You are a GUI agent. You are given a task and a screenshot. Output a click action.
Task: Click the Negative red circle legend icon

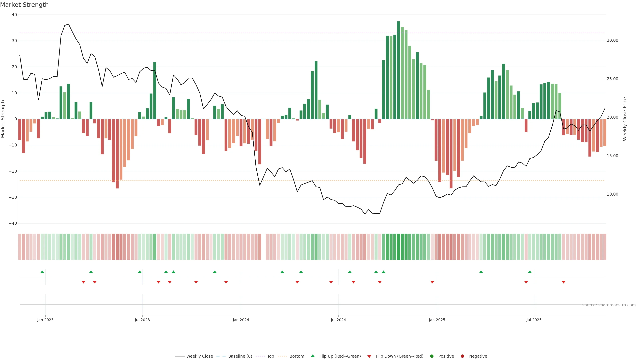coord(462,356)
